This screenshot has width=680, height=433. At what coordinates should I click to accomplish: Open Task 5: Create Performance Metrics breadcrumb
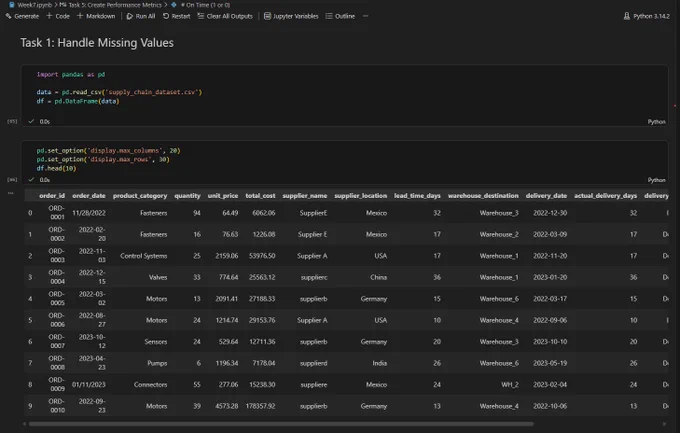pos(110,5)
